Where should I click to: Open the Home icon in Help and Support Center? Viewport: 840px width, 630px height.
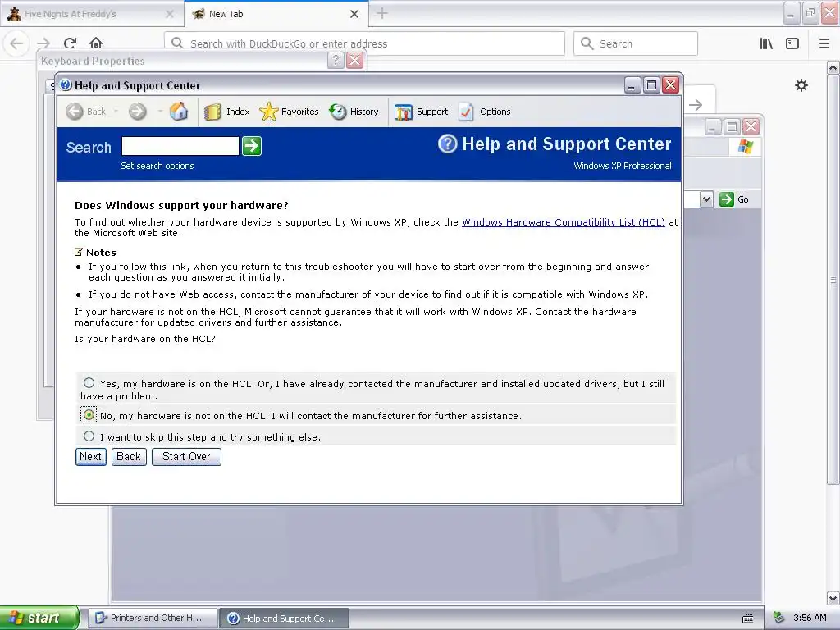(x=179, y=112)
